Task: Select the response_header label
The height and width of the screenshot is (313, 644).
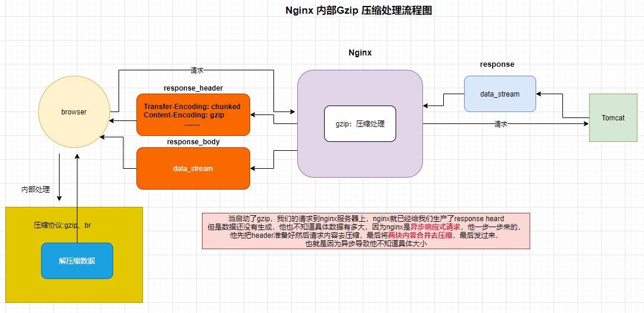Action: pos(193,88)
